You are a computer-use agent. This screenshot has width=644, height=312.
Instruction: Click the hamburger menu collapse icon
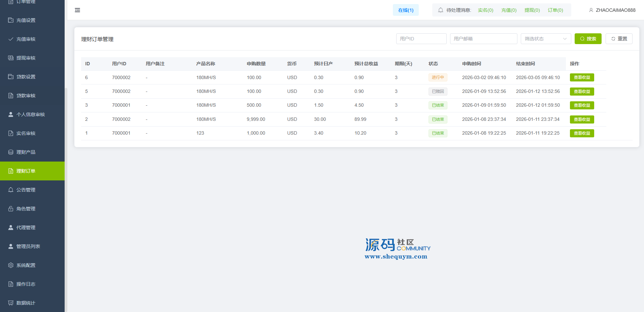(x=77, y=10)
